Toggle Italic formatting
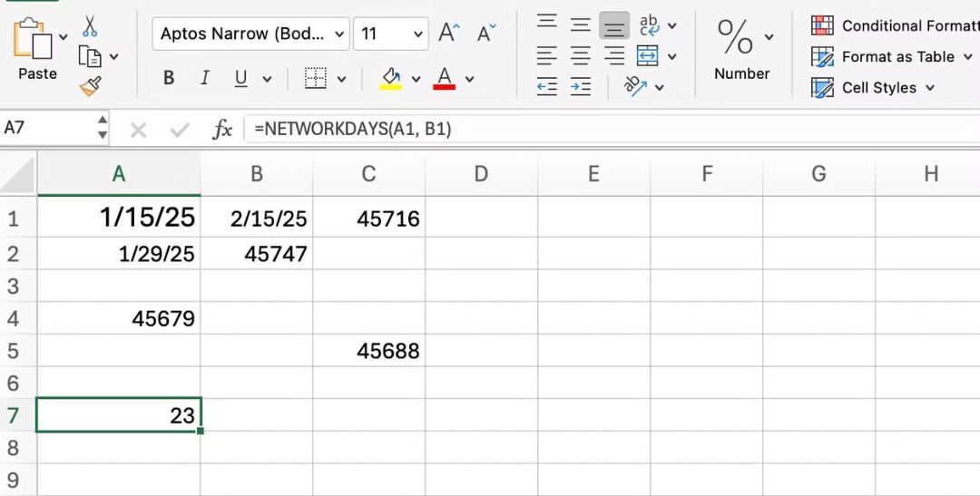 [x=204, y=78]
